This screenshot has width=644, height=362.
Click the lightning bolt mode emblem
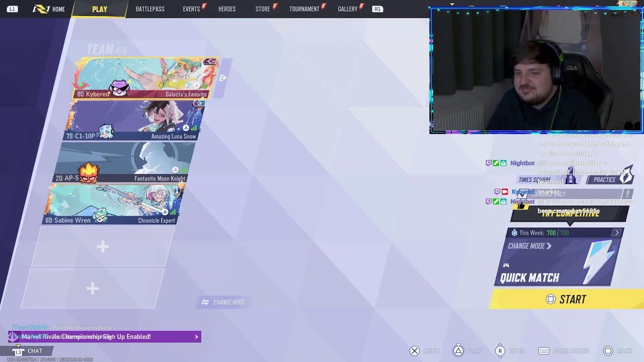(599, 261)
